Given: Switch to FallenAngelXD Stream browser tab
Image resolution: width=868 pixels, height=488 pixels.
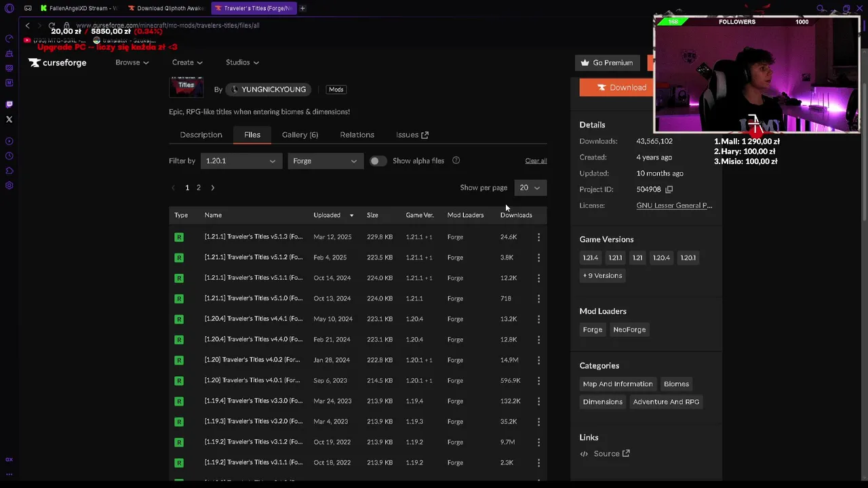Looking at the screenshot, I should click(x=78, y=8).
